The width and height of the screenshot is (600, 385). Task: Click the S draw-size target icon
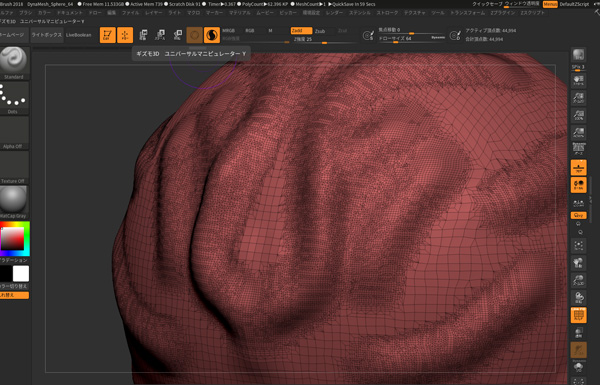tap(368, 36)
